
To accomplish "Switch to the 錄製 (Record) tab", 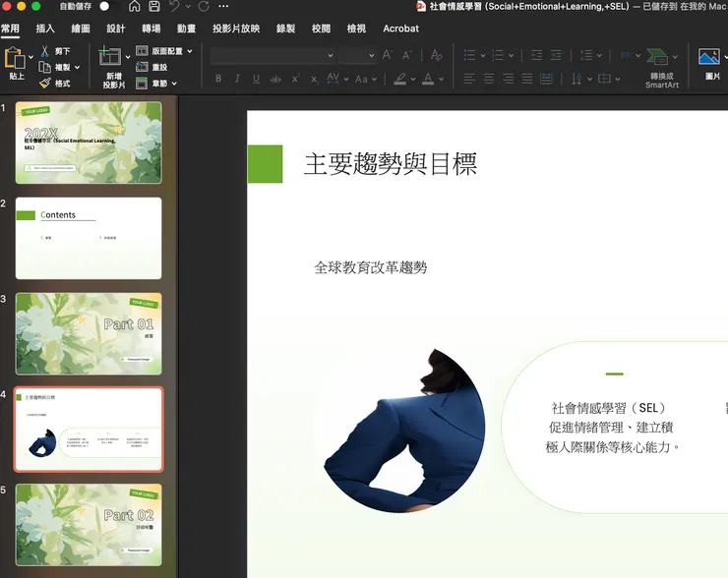I will [285, 29].
